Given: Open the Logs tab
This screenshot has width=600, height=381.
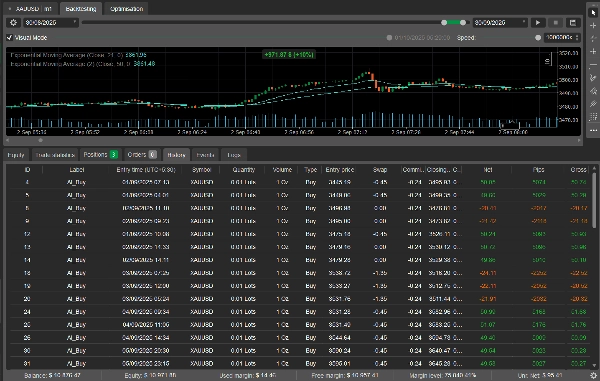Looking at the screenshot, I should coord(234,155).
